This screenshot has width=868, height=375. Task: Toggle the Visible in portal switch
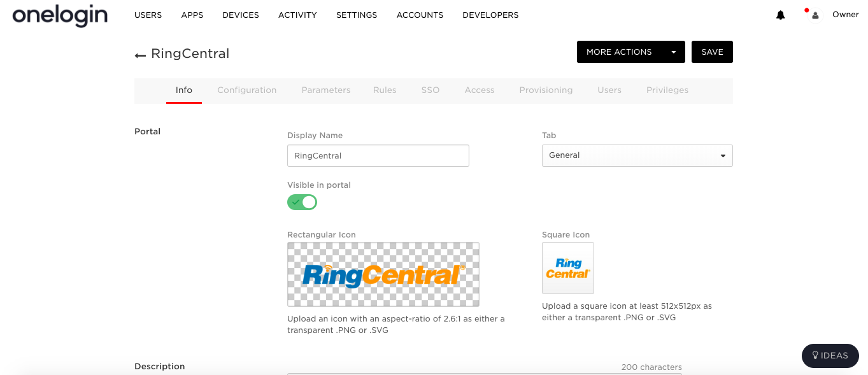tap(302, 202)
